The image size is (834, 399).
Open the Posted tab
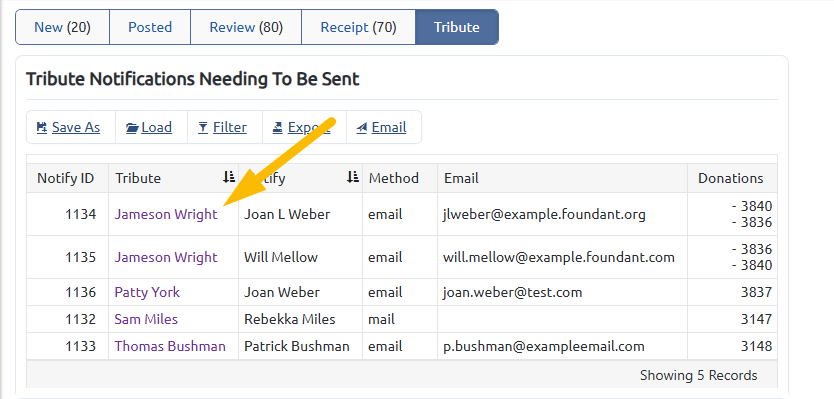point(150,27)
